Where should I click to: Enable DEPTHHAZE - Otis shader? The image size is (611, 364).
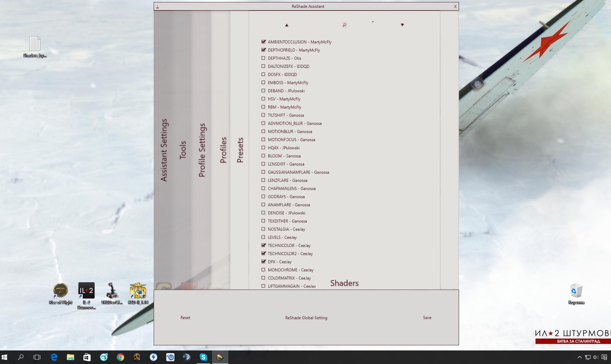pos(263,58)
